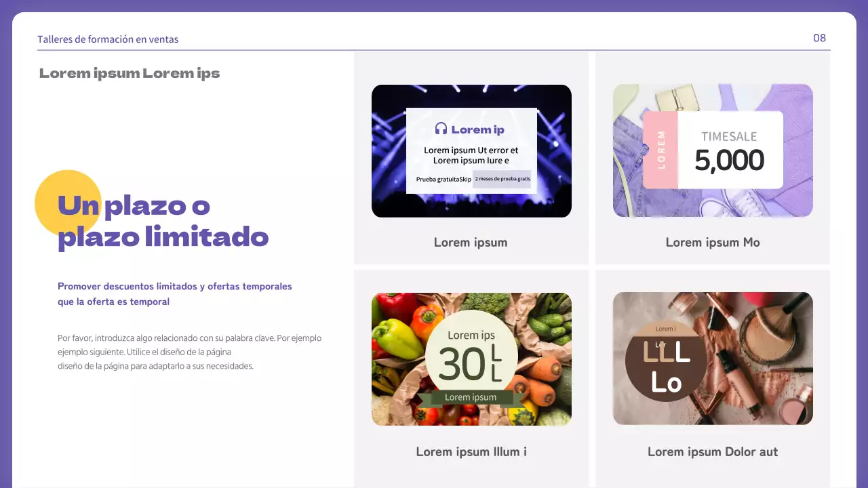Screen dimensions: 868x488
Task: Click the cream circle showing 30
Action: click(471, 352)
